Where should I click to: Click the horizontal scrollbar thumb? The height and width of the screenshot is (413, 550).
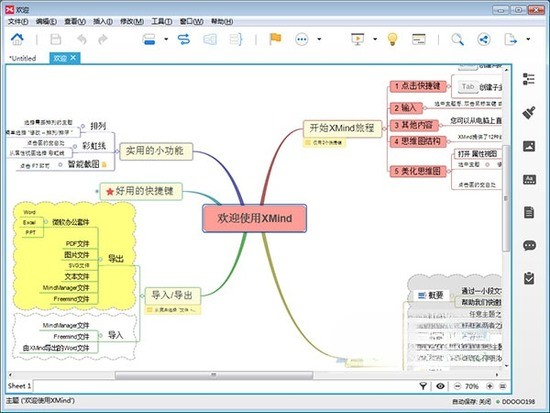214,375
